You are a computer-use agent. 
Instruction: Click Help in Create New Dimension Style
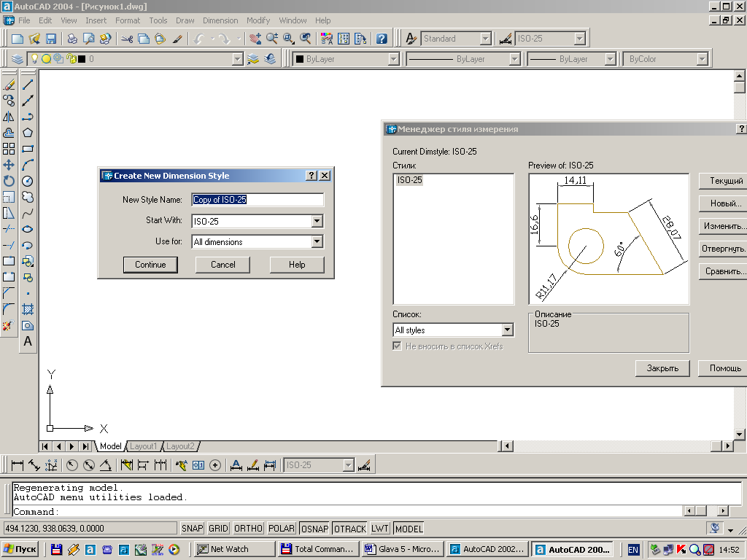tap(297, 265)
